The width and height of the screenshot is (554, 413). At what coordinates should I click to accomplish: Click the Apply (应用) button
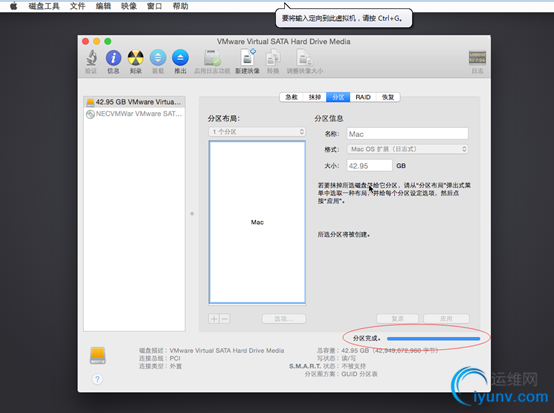[x=446, y=319]
